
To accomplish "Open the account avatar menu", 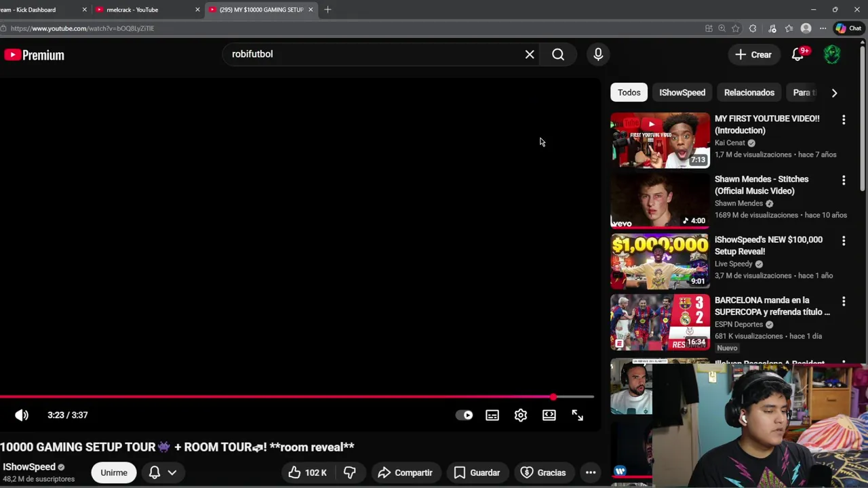I will tap(832, 54).
